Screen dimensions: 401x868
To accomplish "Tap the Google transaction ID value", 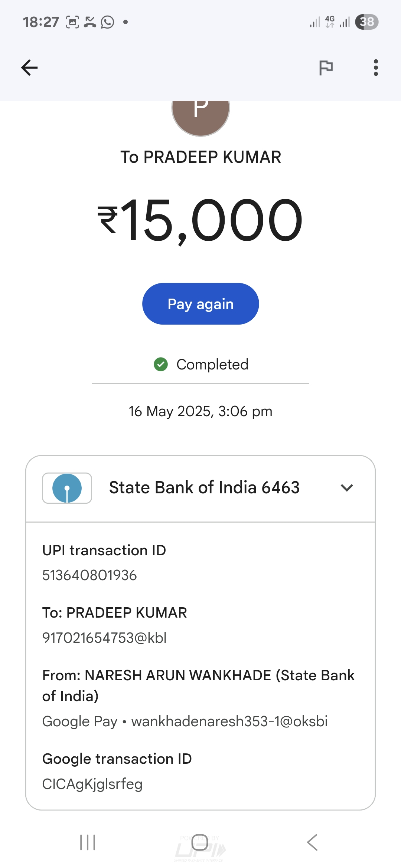I will tap(92, 784).
